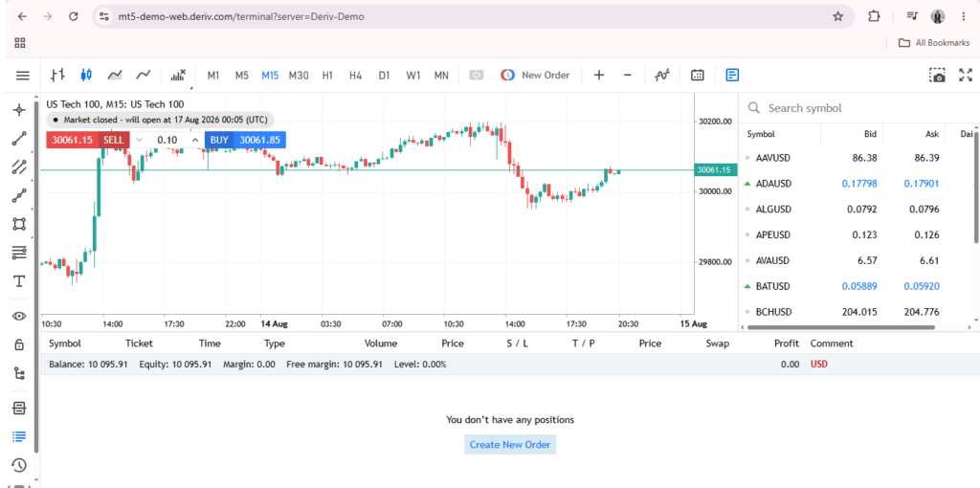Select APEUSD in the symbol list
Screen dimensions: 980x488
[773, 235]
